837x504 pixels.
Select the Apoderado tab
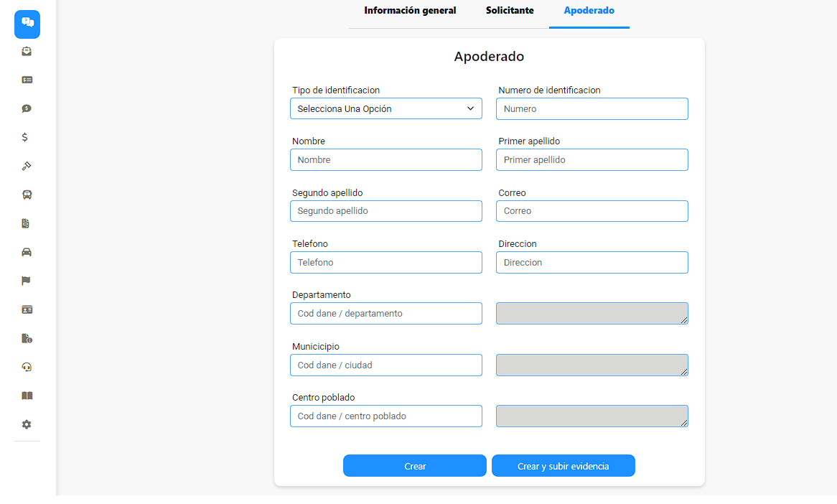point(589,10)
